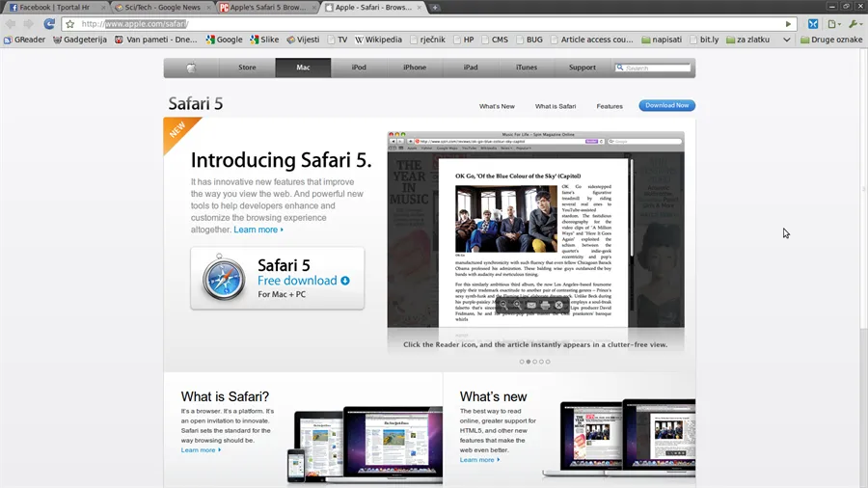This screenshot has width=868, height=488.
Task: Click the Safari compass icon
Action: pos(224,279)
